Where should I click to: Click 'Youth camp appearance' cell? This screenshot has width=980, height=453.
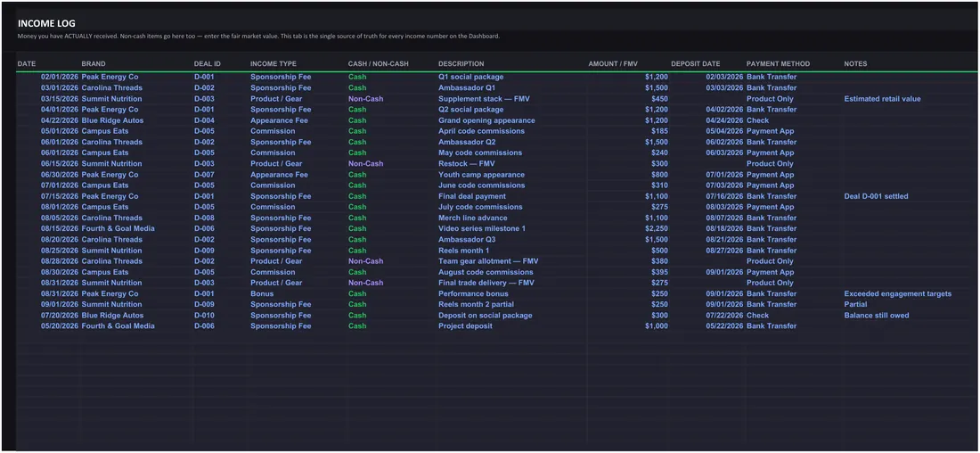(481, 175)
